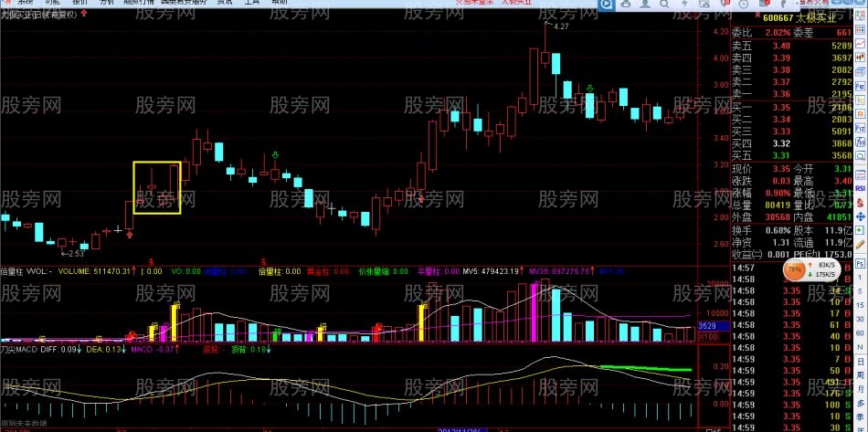Open the 国泰君安服务 menu

(185, 2)
